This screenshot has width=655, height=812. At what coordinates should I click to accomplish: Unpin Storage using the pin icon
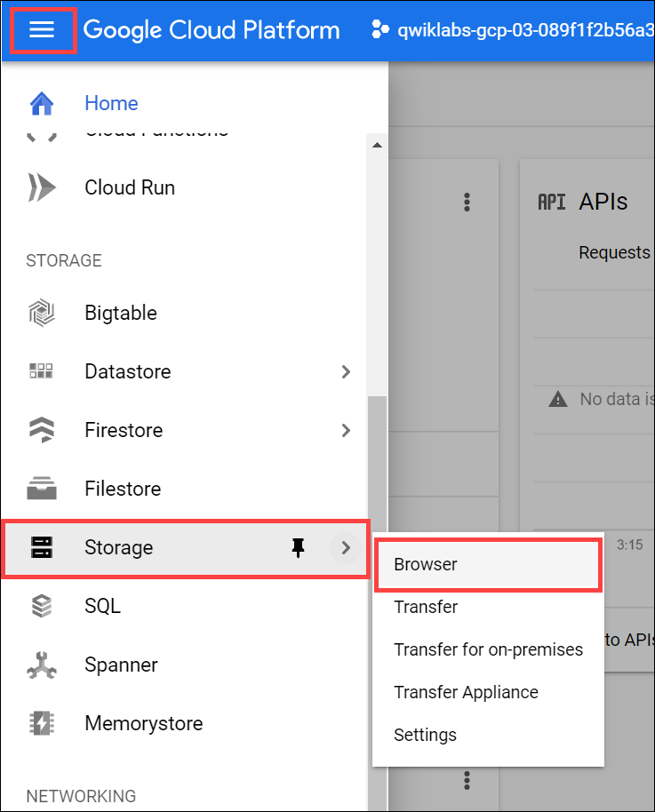pyautogui.click(x=298, y=547)
